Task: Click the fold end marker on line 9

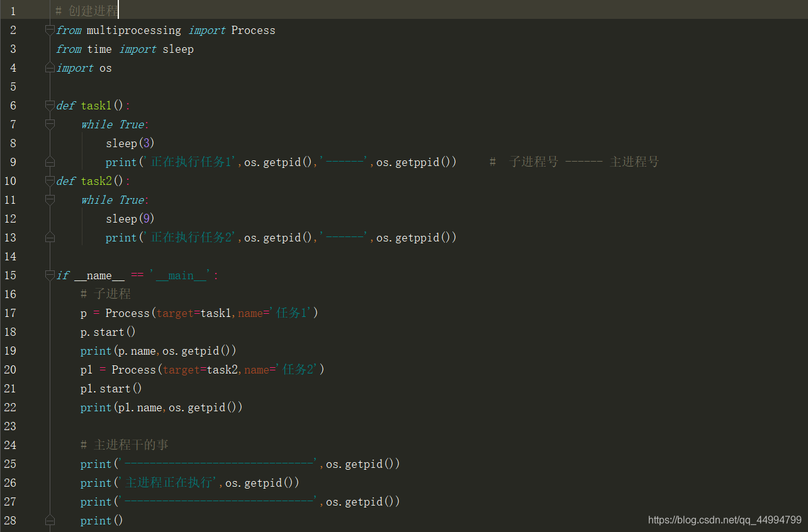Action: [50, 162]
